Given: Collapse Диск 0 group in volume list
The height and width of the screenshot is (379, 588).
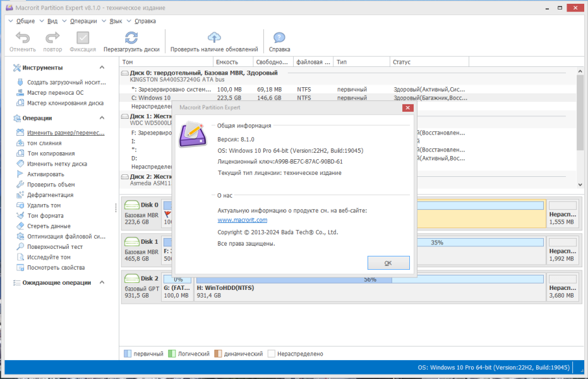Looking at the screenshot, I should 124,73.
